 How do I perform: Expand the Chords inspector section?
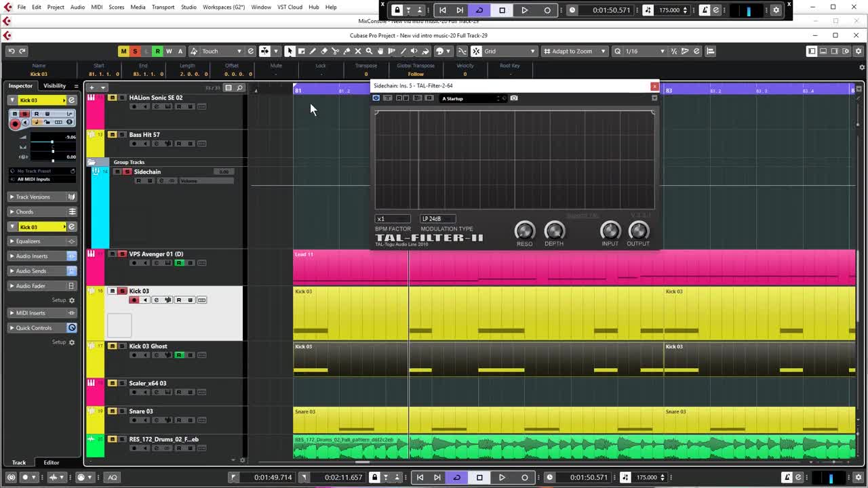coord(42,211)
